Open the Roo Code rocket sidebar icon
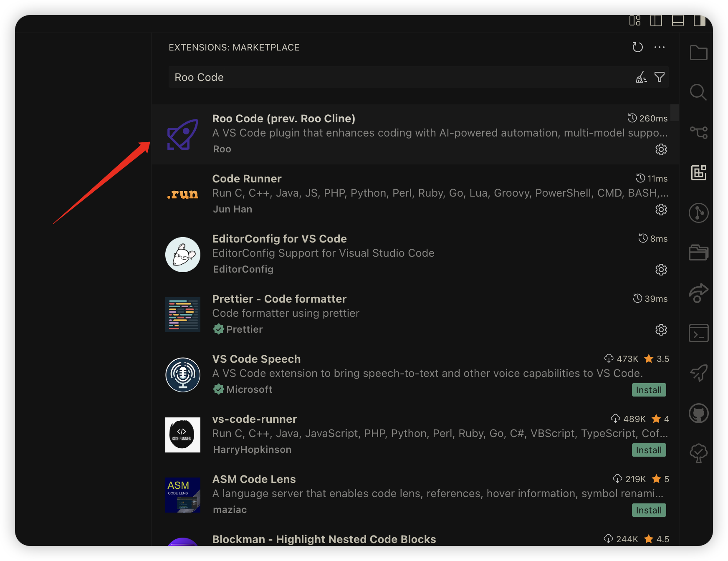The image size is (728, 561). pos(698,373)
